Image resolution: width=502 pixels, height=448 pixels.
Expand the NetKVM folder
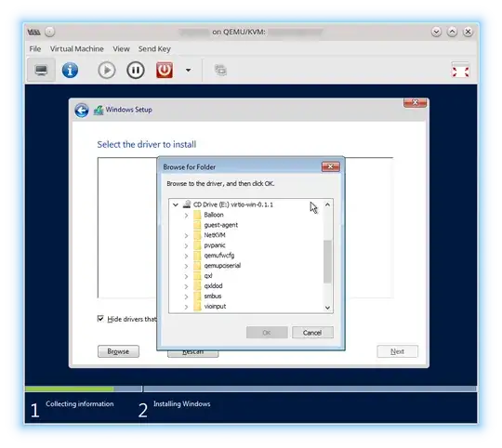click(x=186, y=236)
